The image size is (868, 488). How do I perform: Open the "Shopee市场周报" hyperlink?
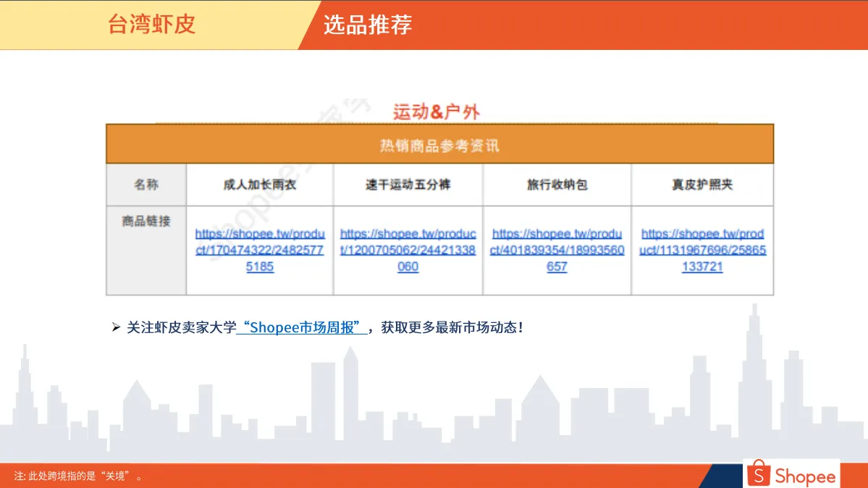301,328
